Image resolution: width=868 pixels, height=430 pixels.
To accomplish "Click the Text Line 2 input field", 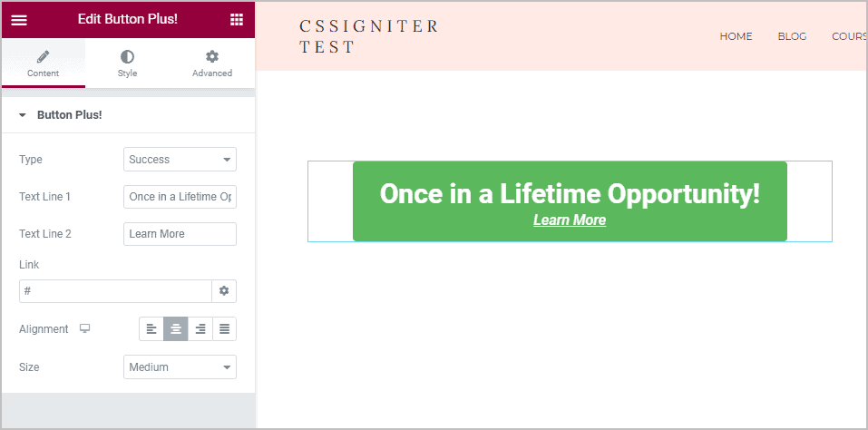I will click(x=180, y=234).
